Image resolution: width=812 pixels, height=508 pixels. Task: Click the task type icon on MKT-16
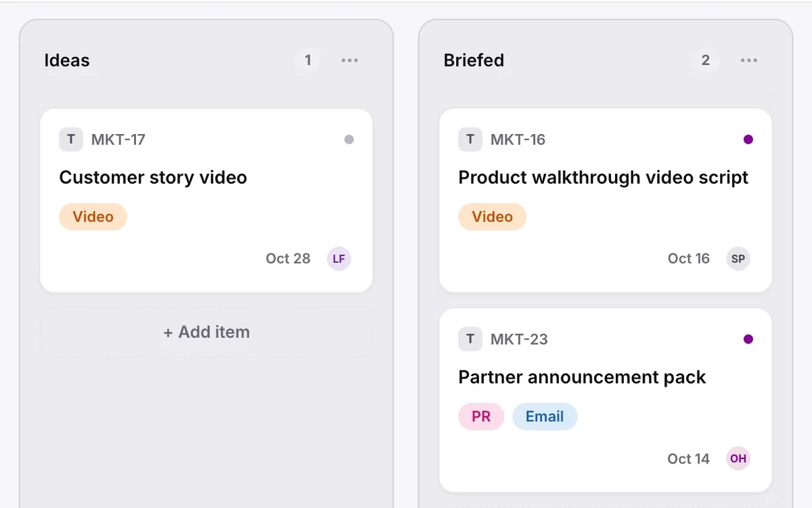point(470,140)
